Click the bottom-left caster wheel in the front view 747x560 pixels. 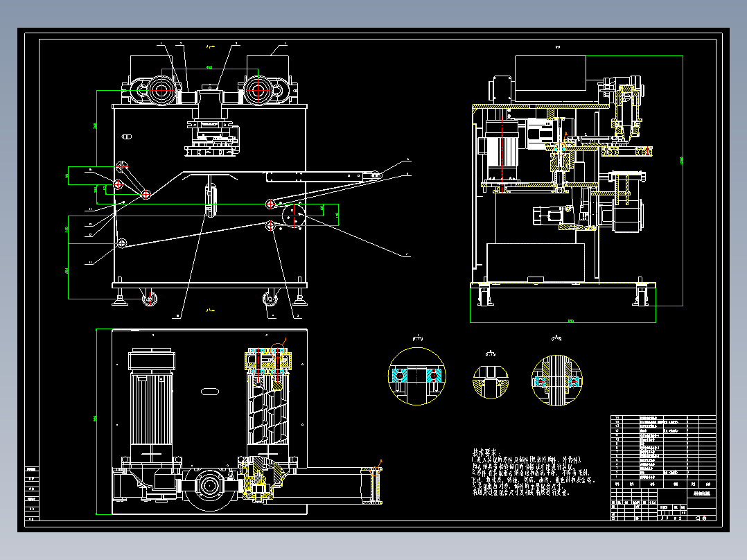coord(150,299)
